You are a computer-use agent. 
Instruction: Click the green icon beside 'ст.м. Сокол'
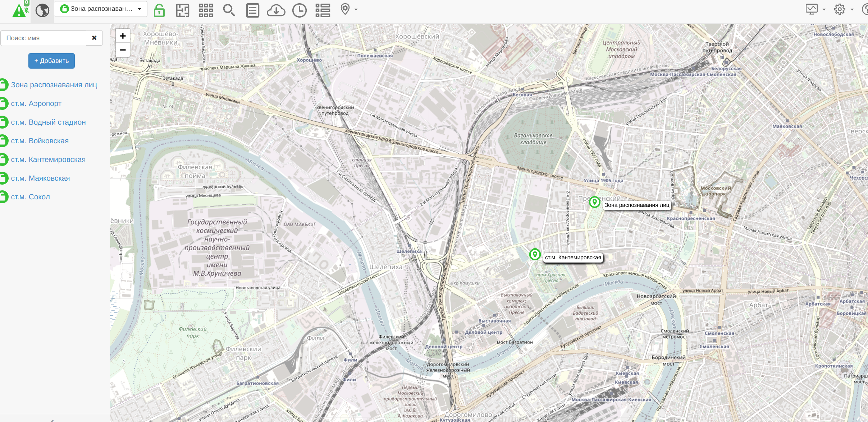point(4,197)
